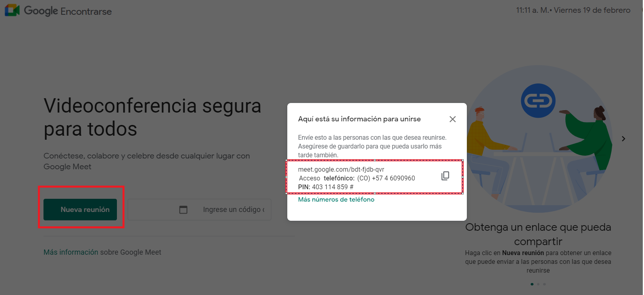Click the Nueva reunión button
This screenshot has height=295, width=644.
(x=80, y=210)
